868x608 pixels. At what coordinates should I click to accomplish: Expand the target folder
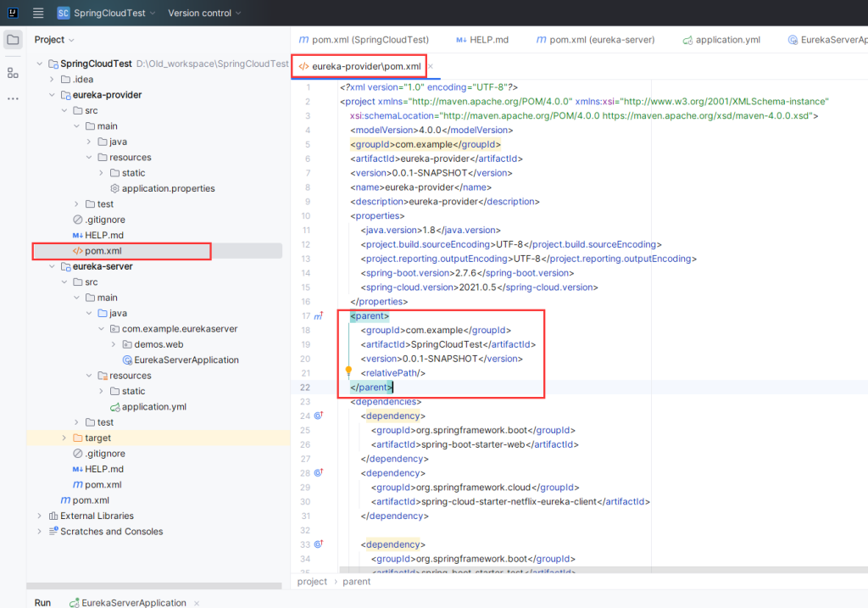[x=64, y=438]
